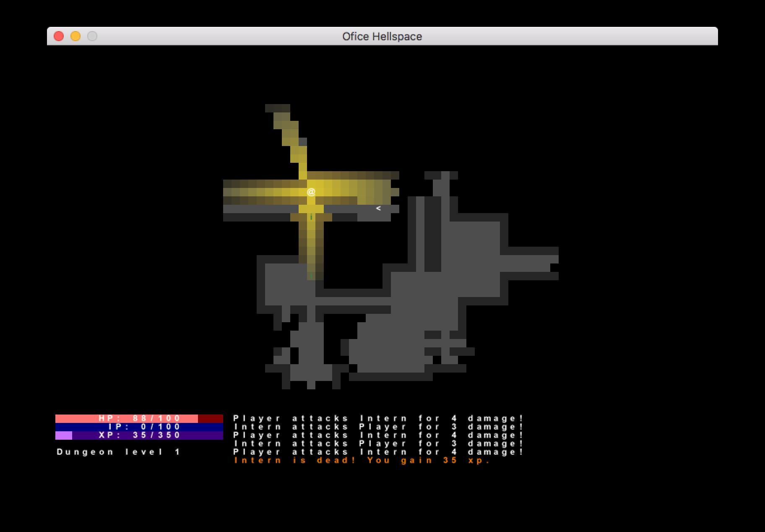Close the Ofice Hellspace window
The image size is (765, 532).
tap(59, 36)
